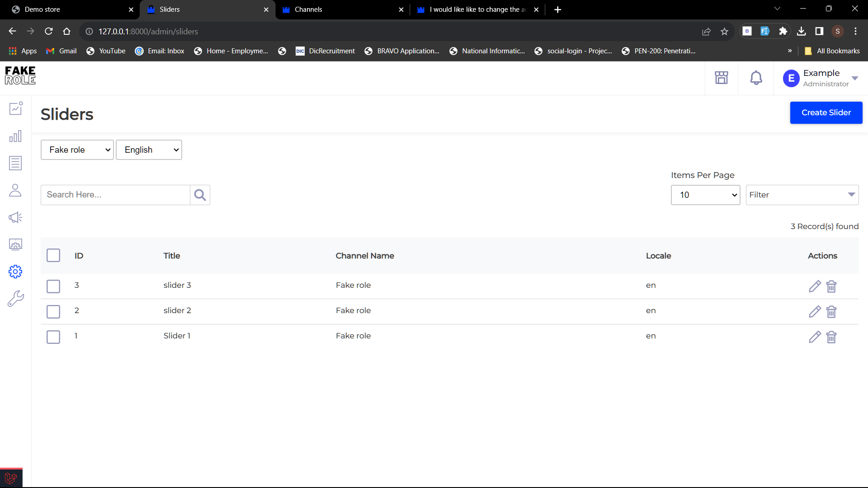
Task: Open Chrome three-dot menu
Action: [x=855, y=31]
